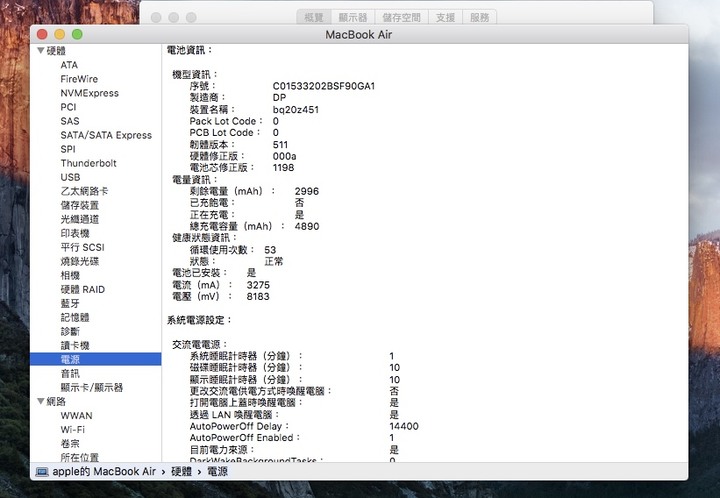Click device name value bq20z451

[296, 110]
